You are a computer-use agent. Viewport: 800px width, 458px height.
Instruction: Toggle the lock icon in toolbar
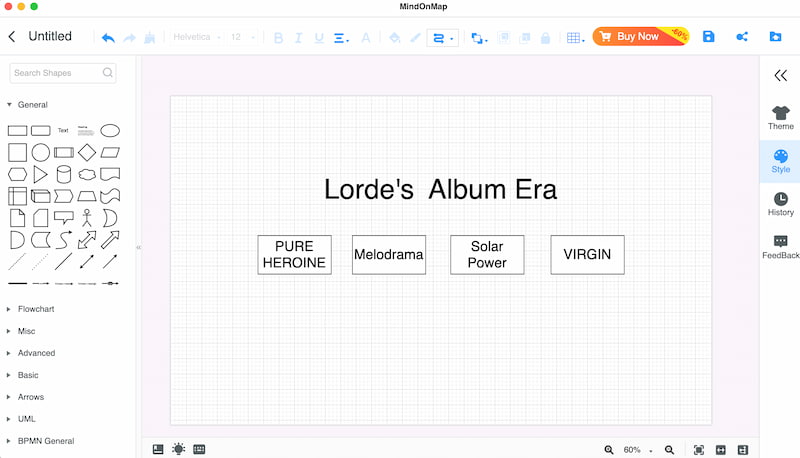click(x=545, y=38)
